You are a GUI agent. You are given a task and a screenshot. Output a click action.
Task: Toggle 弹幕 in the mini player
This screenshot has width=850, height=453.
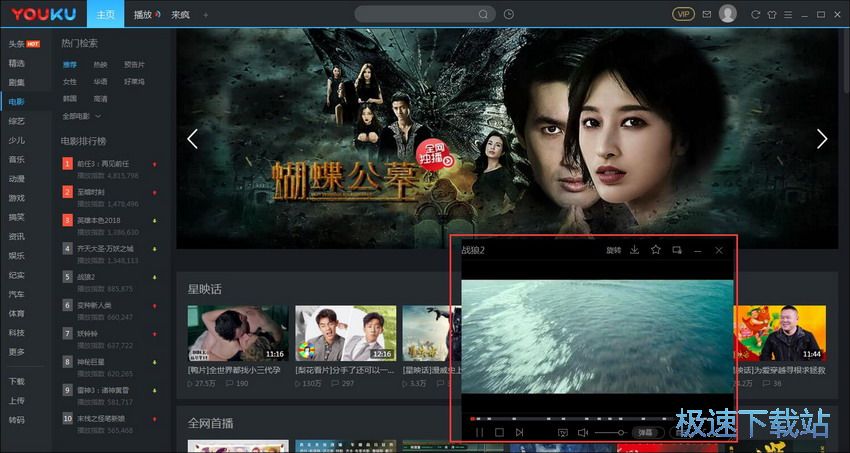(x=646, y=432)
